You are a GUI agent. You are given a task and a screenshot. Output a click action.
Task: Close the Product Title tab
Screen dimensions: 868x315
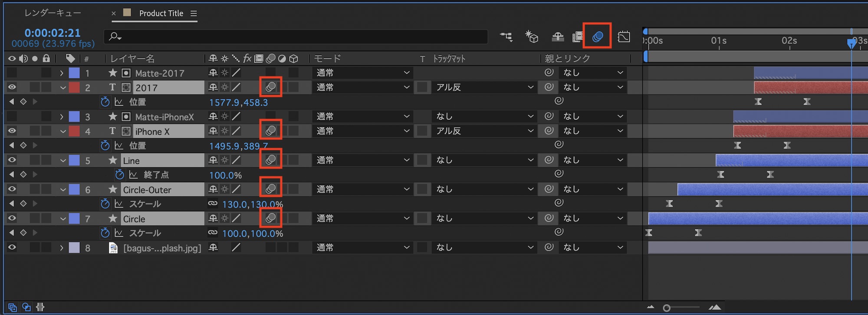click(114, 13)
